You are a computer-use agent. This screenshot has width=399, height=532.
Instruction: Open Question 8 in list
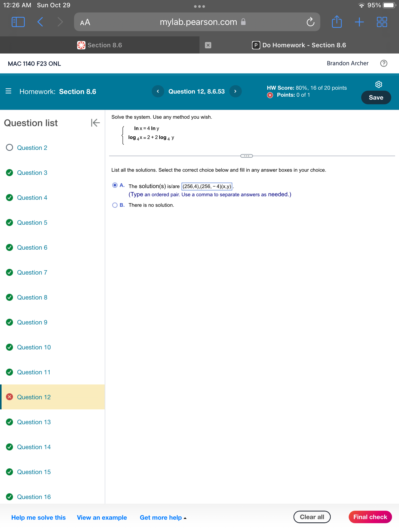click(x=32, y=297)
